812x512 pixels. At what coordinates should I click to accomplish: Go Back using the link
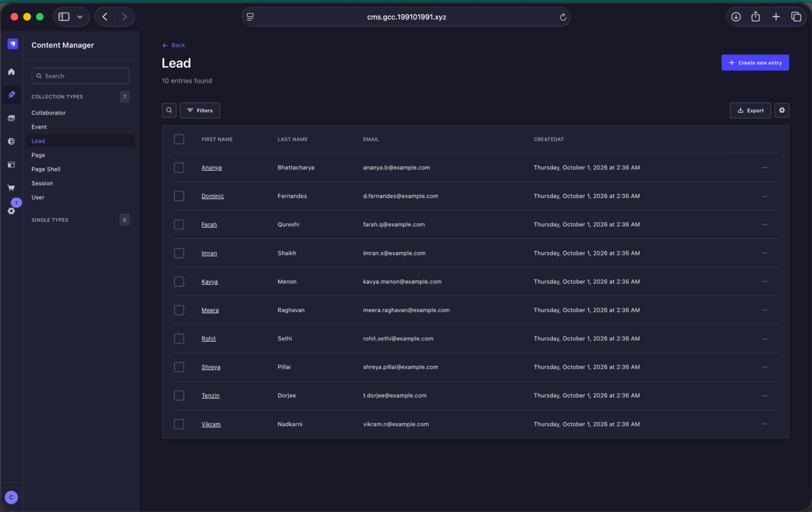pos(174,45)
